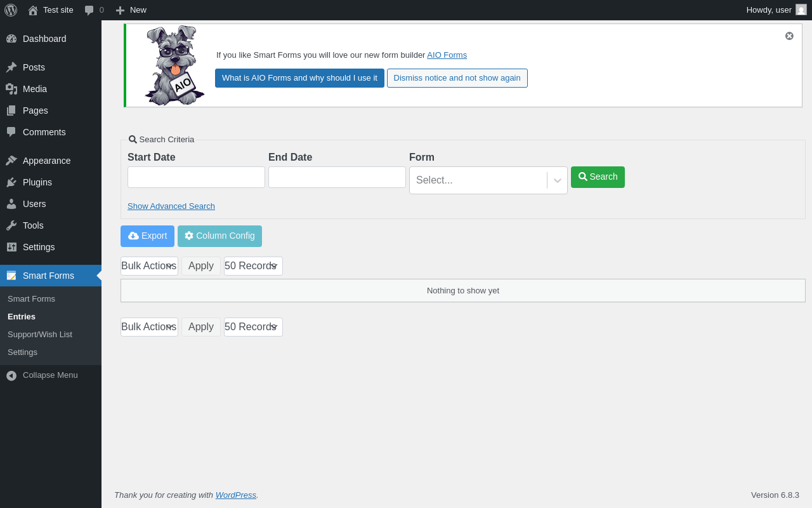Screen dimensions: 812x508
Task: Click the Dashboard gauge icon
Action: [11, 39]
